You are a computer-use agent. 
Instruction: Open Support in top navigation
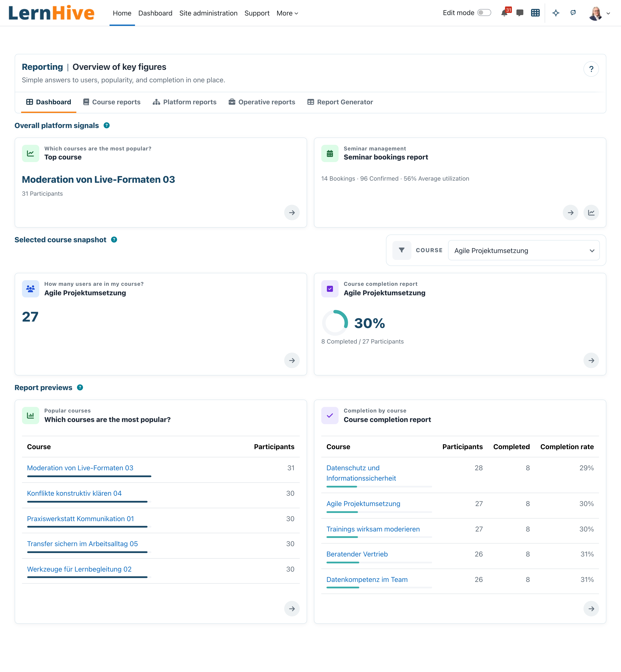pyautogui.click(x=257, y=13)
